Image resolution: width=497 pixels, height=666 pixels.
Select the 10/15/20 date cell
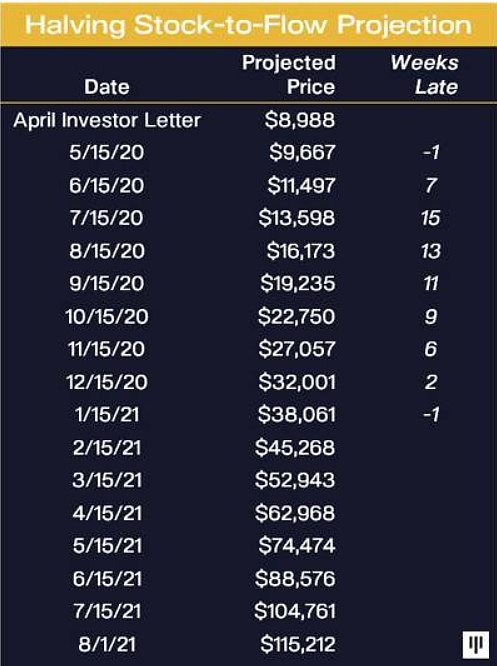click(107, 317)
